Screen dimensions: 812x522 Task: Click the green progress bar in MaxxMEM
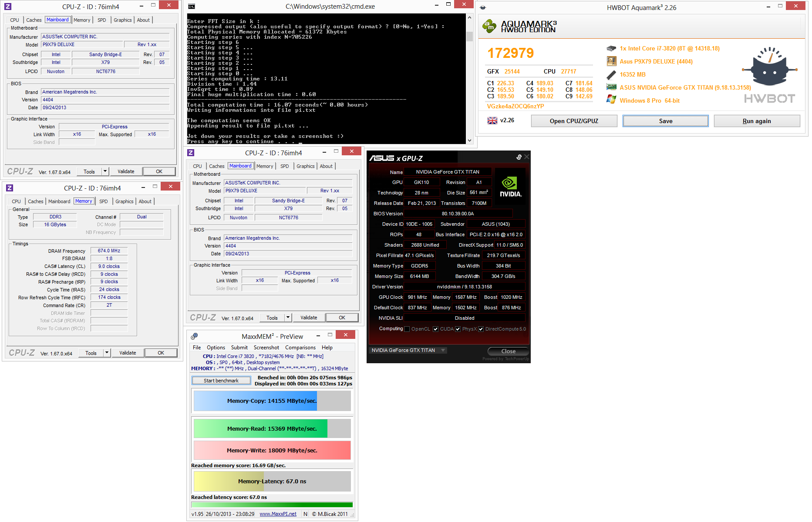[x=272, y=505]
